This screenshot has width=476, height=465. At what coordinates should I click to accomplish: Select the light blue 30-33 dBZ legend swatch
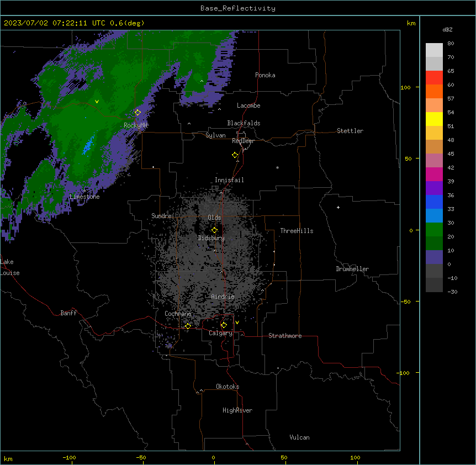point(434,216)
